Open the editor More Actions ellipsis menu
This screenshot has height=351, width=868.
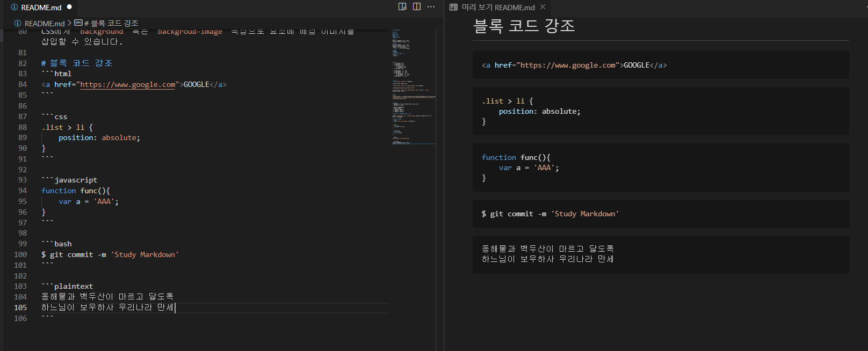[x=431, y=6]
